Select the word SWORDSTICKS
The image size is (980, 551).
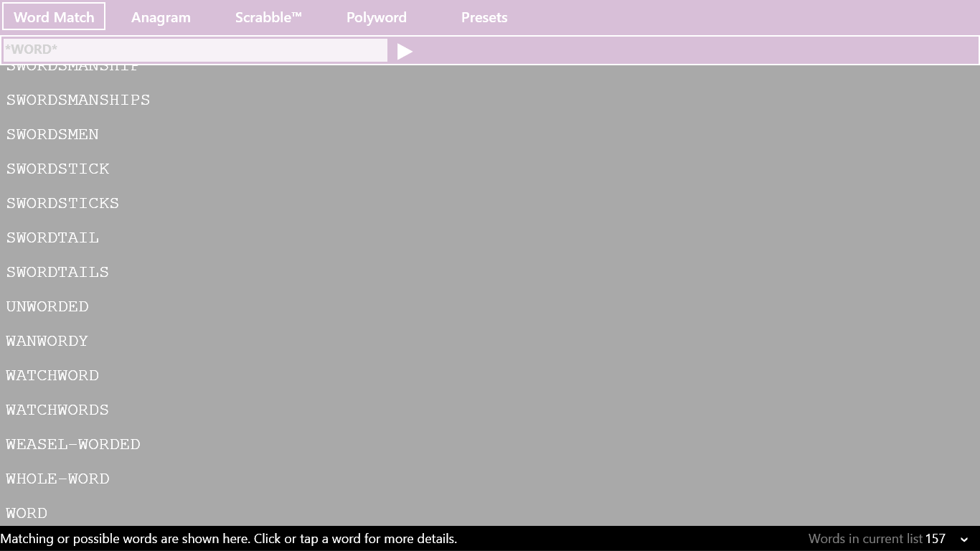pyautogui.click(x=62, y=203)
